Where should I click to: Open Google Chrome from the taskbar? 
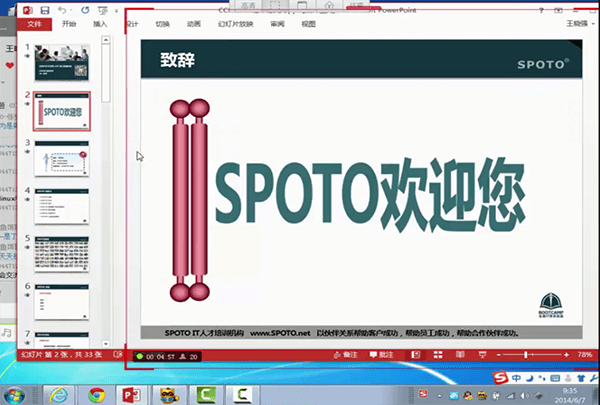point(96,393)
